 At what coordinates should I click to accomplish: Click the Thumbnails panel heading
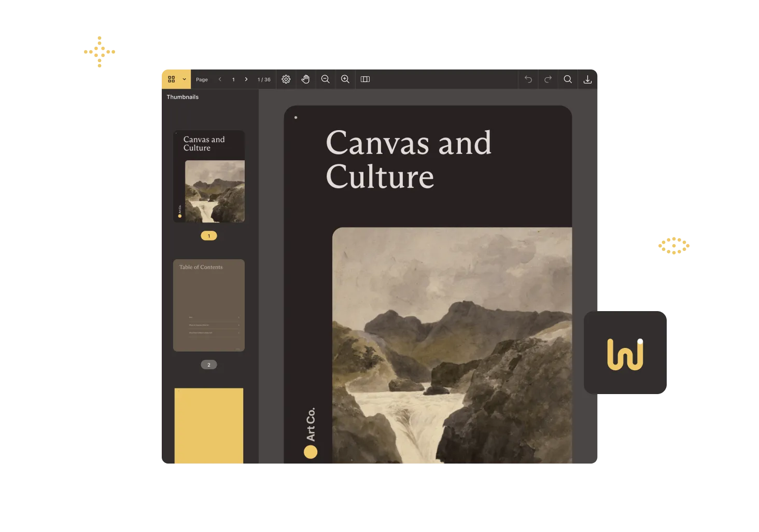182,97
